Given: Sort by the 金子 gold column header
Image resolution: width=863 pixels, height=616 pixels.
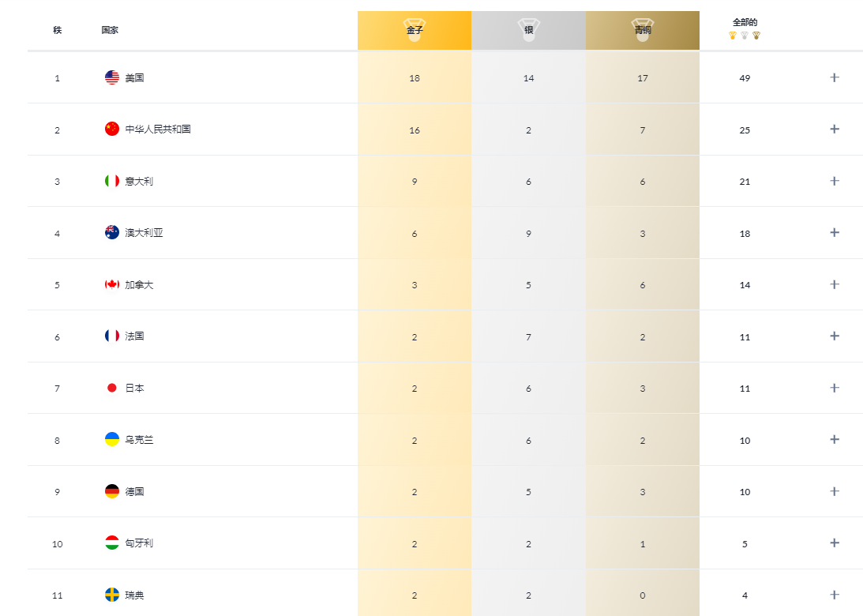Looking at the screenshot, I should coord(415,30).
